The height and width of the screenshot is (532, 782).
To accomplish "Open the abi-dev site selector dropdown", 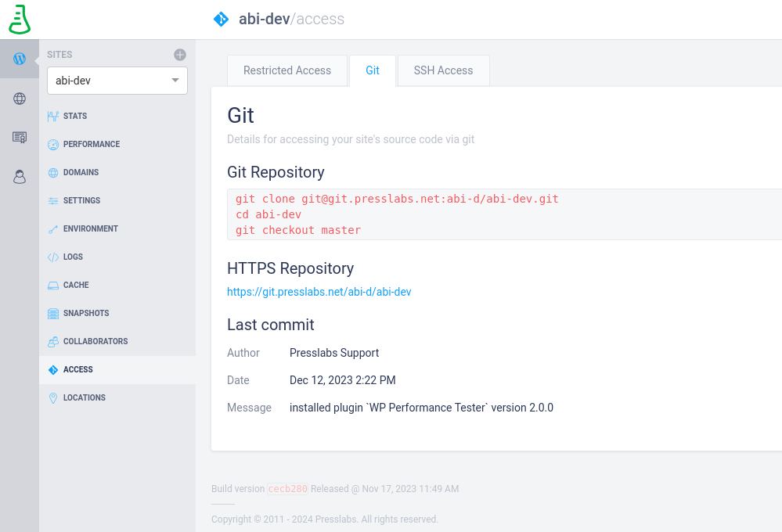I will point(117,81).
